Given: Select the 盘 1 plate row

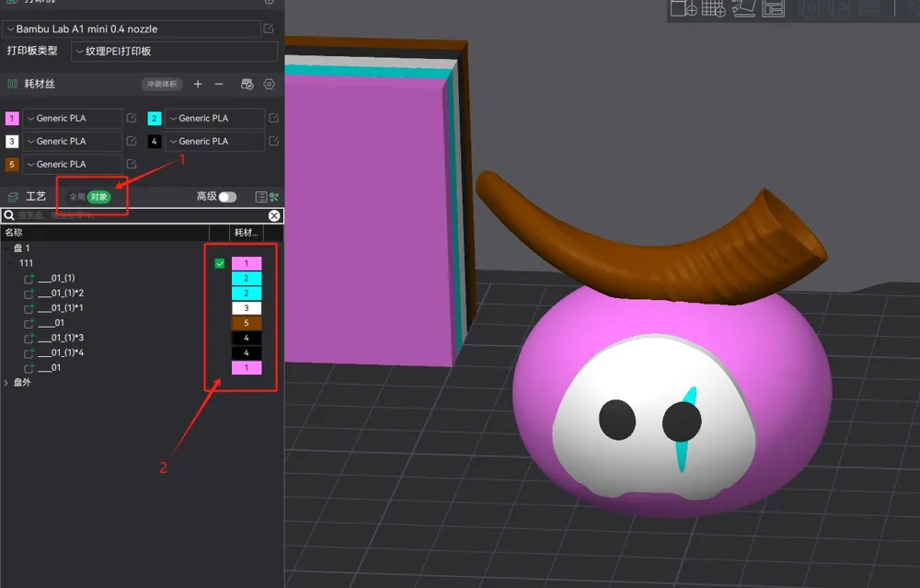Looking at the screenshot, I should (x=142, y=248).
